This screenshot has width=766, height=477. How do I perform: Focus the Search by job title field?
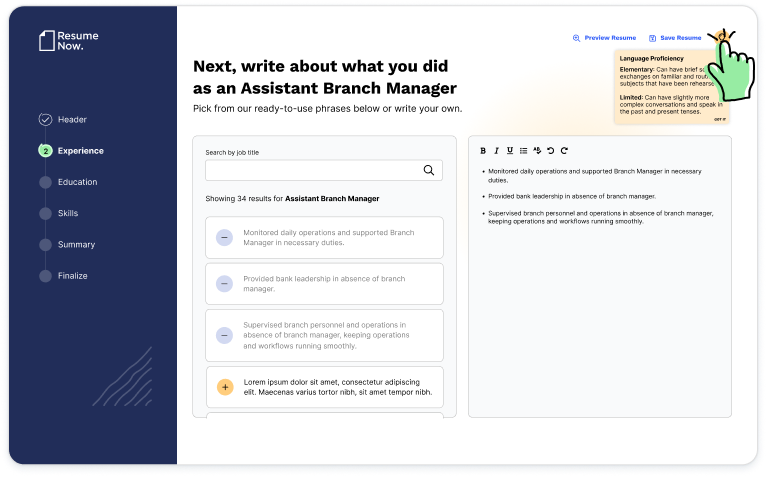click(x=310, y=170)
